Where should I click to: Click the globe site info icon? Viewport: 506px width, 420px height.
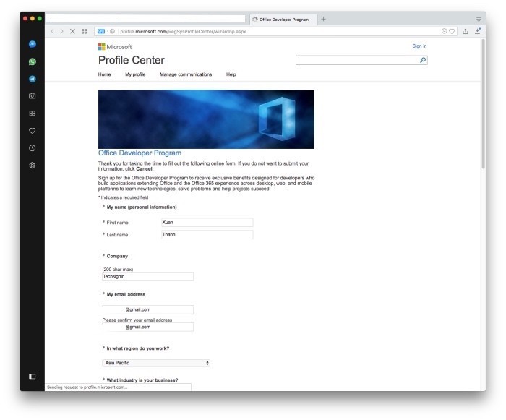click(x=112, y=31)
